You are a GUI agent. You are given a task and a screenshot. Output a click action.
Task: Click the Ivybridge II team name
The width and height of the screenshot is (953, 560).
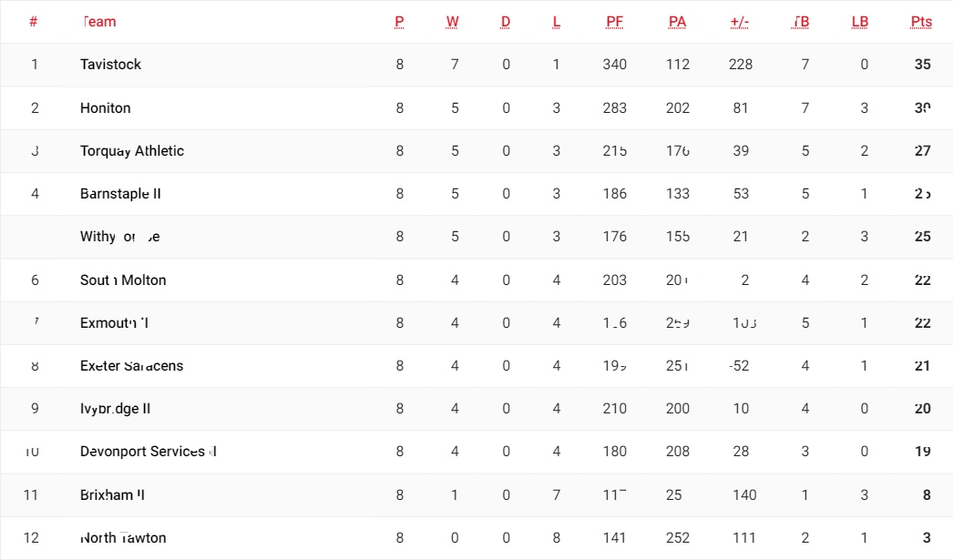[115, 409]
